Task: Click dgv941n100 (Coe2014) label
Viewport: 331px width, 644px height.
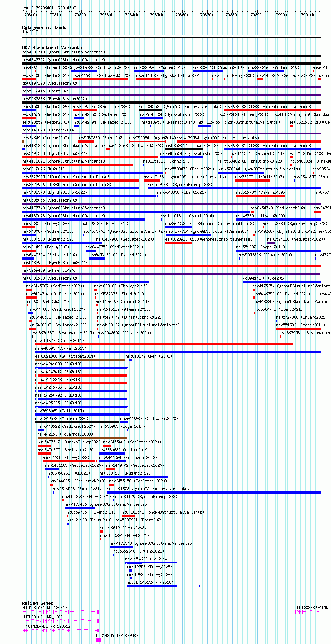Action: pyautogui.click(x=265, y=278)
